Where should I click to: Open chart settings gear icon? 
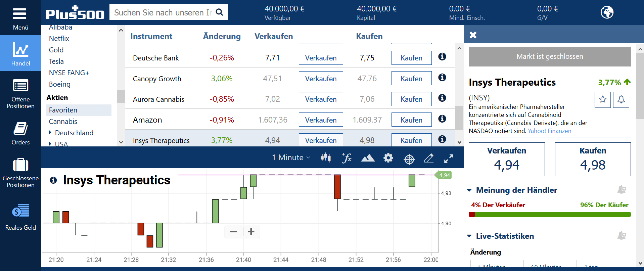click(x=388, y=158)
